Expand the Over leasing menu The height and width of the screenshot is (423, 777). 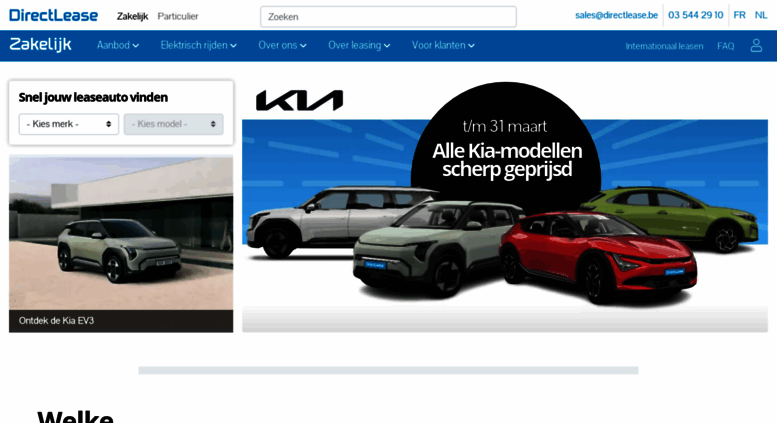(x=359, y=45)
